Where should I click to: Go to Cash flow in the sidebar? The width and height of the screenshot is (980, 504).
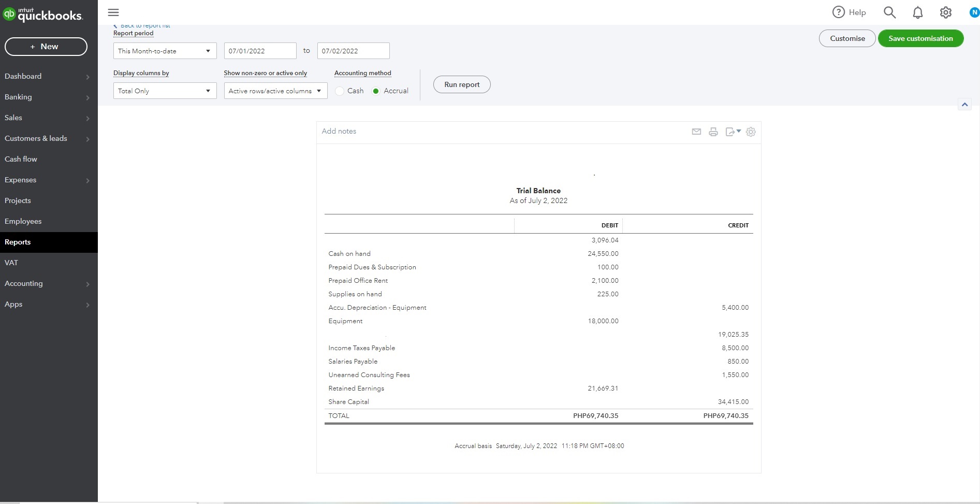21,159
